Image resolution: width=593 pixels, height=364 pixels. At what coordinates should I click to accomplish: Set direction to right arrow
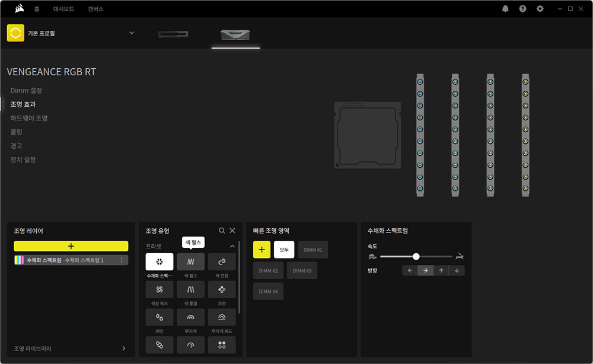[x=425, y=270]
